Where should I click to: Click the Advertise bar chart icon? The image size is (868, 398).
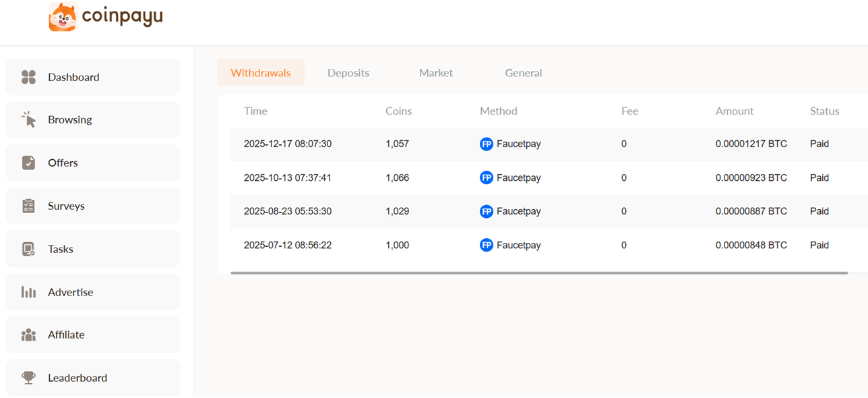click(28, 292)
